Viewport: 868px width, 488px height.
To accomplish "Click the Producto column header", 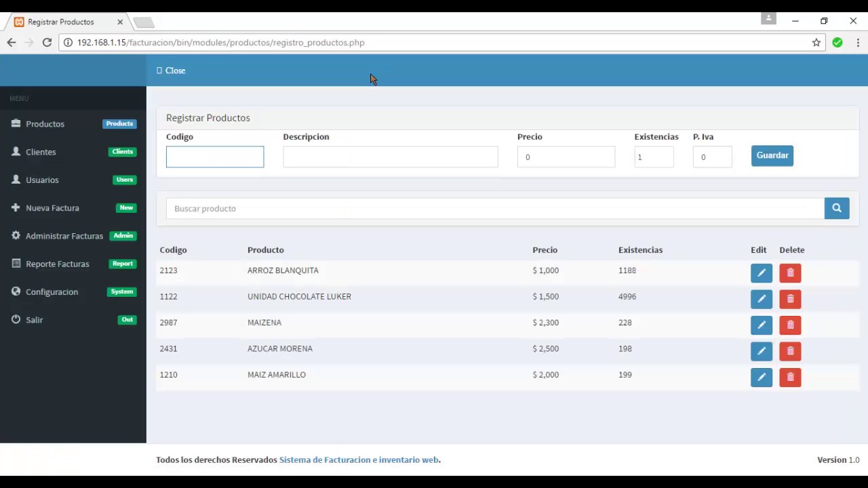I will coord(265,250).
